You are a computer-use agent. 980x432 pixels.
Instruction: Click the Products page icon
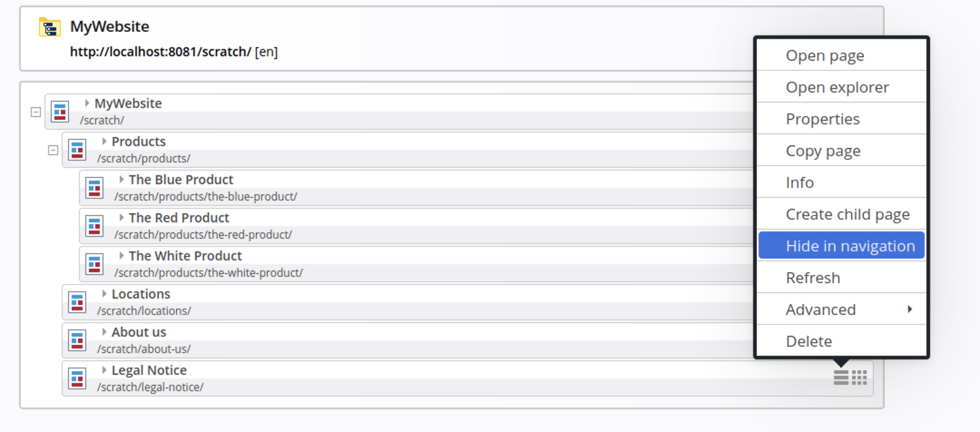[77, 150]
